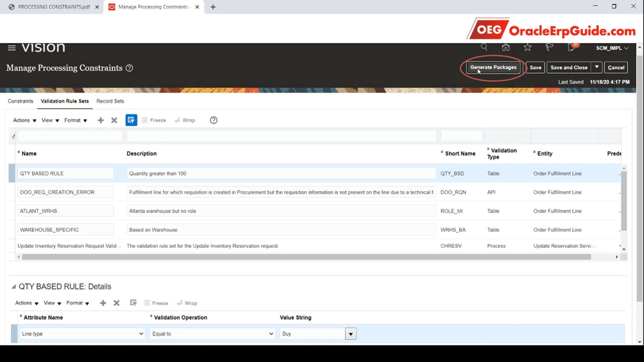The image size is (644, 362).
Task: Open the Notifications bell icon
Action: click(x=572, y=47)
